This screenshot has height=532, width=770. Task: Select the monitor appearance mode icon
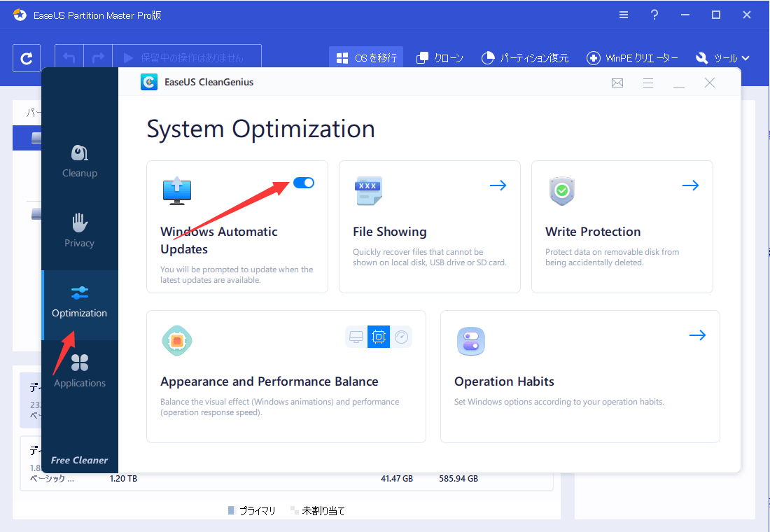[x=356, y=337]
